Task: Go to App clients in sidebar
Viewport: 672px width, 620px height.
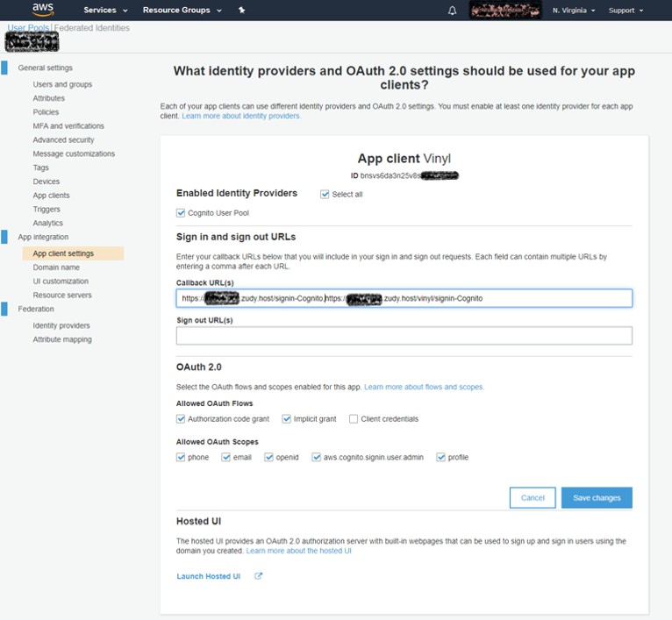Action: tap(51, 196)
